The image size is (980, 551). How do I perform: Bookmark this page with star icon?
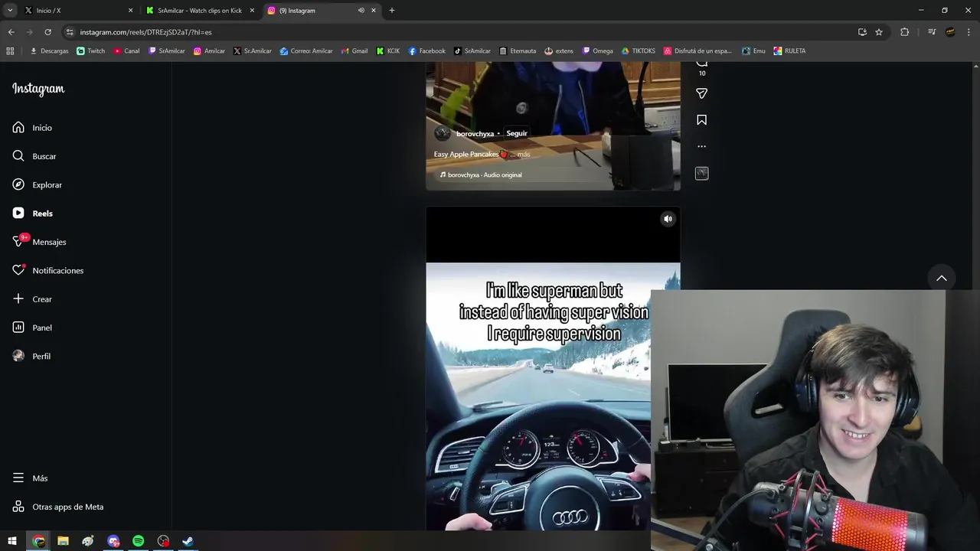(x=879, y=32)
